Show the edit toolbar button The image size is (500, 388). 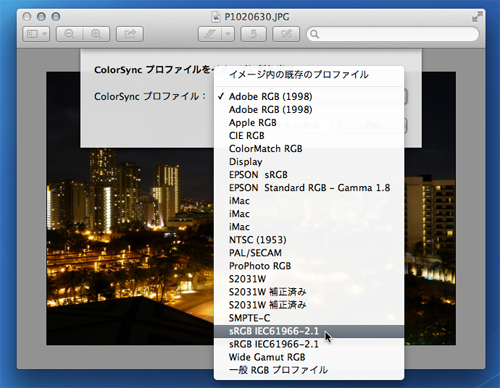point(286,34)
